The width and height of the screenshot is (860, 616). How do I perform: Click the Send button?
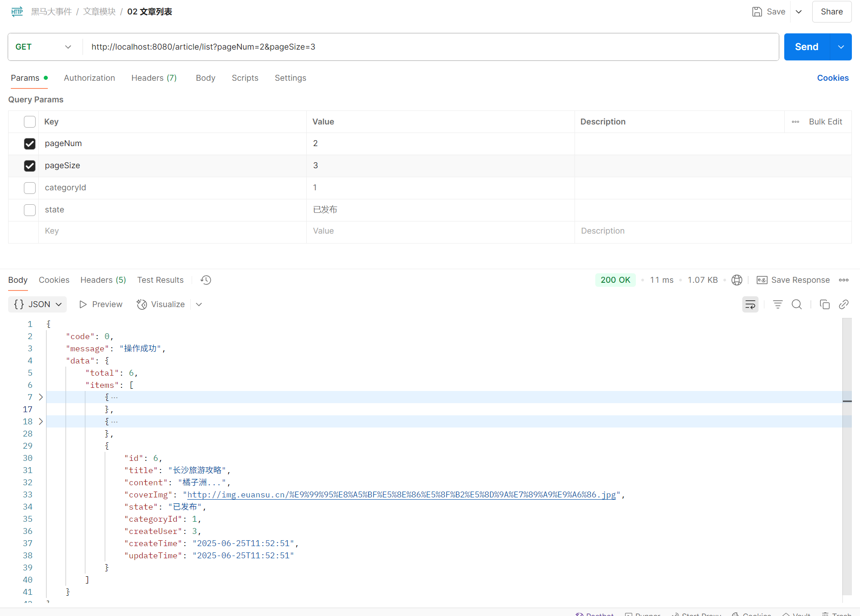click(806, 47)
